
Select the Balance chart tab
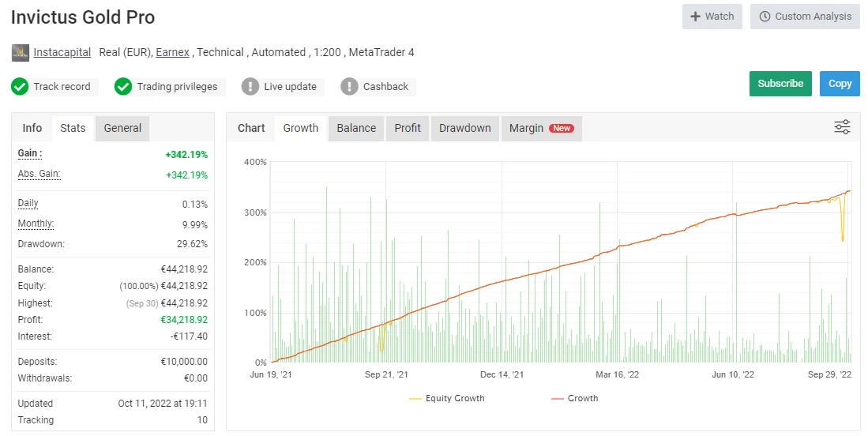(356, 128)
